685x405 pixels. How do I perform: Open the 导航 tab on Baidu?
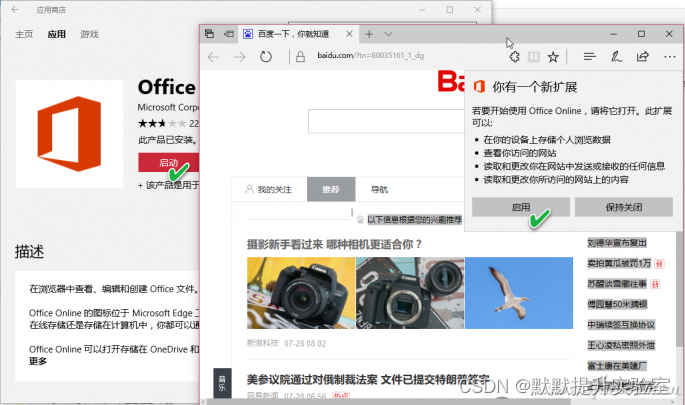[x=379, y=190]
